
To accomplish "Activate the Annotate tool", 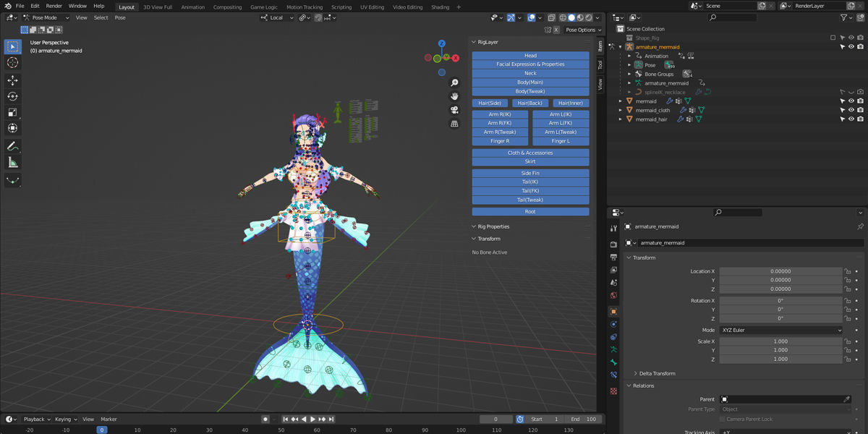I will pos(12,146).
